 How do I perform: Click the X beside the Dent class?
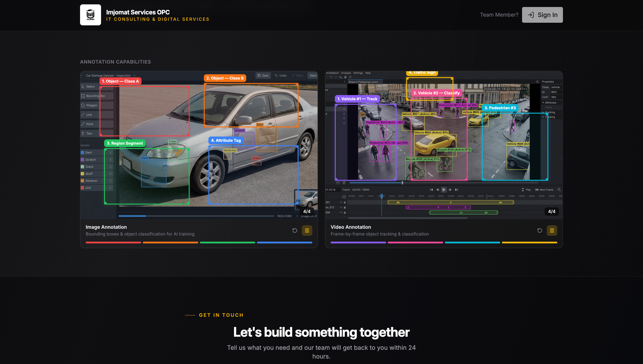point(110,153)
